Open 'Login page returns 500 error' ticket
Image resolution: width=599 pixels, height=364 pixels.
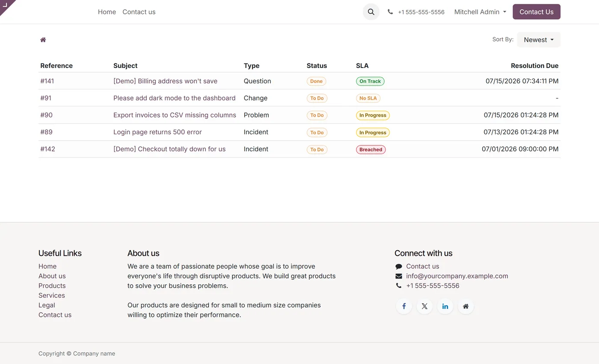tap(157, 132)
